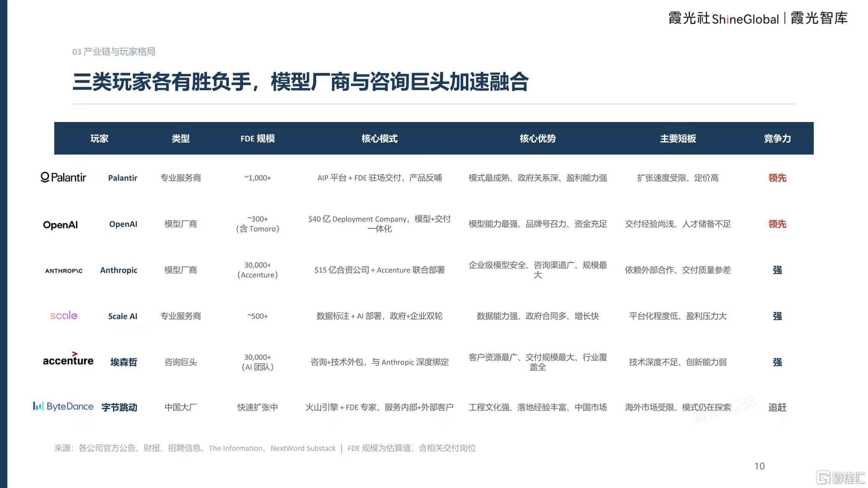Click 领先 rating in OpenAI row
The height and width of the screenshot is (488, 868).
[x=777, y=224]
